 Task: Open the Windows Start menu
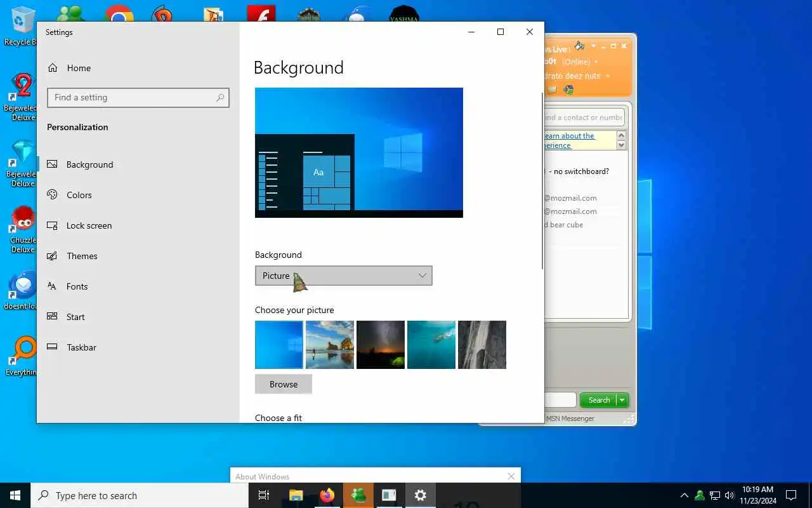coord(15,495)
